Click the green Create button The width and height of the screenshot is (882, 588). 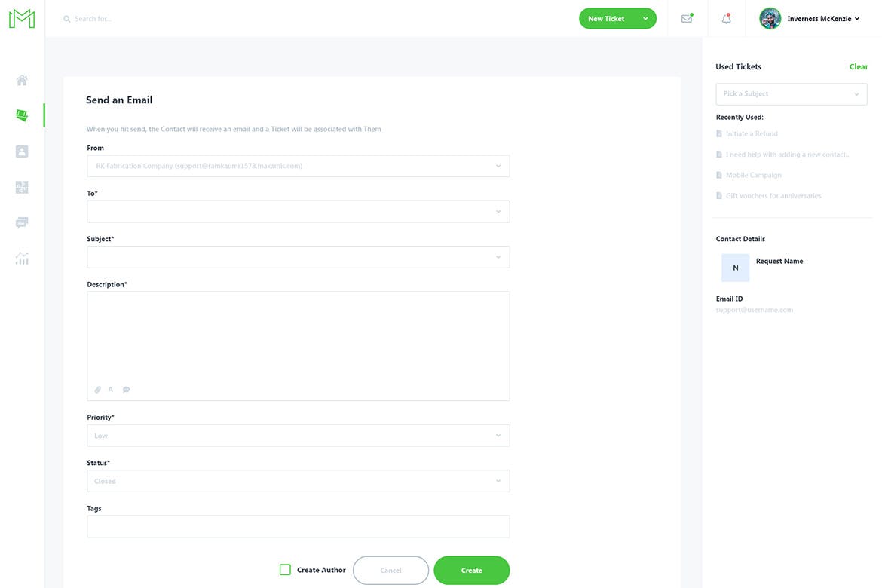471,571
